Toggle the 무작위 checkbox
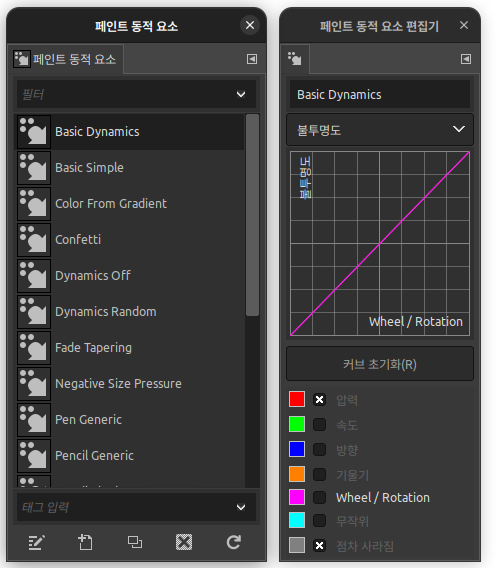Screen dimensions: 495x568 (x=319, y=521)
